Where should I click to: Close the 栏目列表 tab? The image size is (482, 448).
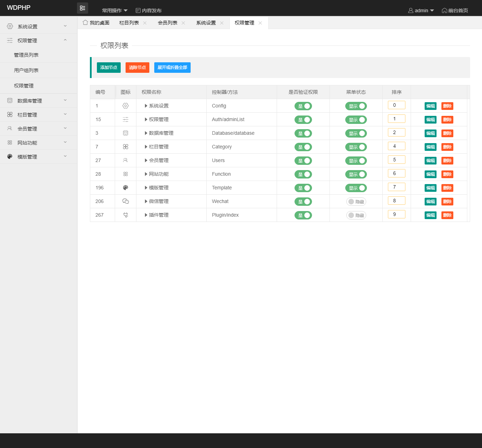[145, 23]
